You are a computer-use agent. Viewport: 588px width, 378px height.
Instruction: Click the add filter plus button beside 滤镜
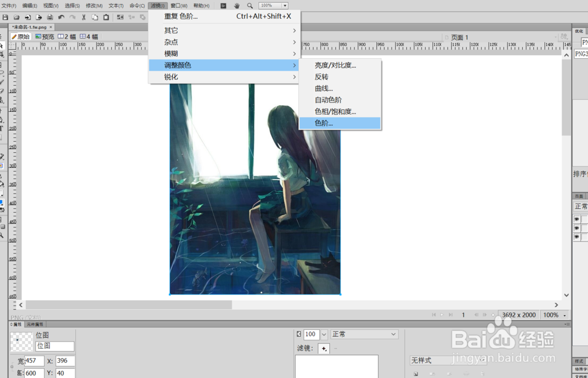point(324,349)
